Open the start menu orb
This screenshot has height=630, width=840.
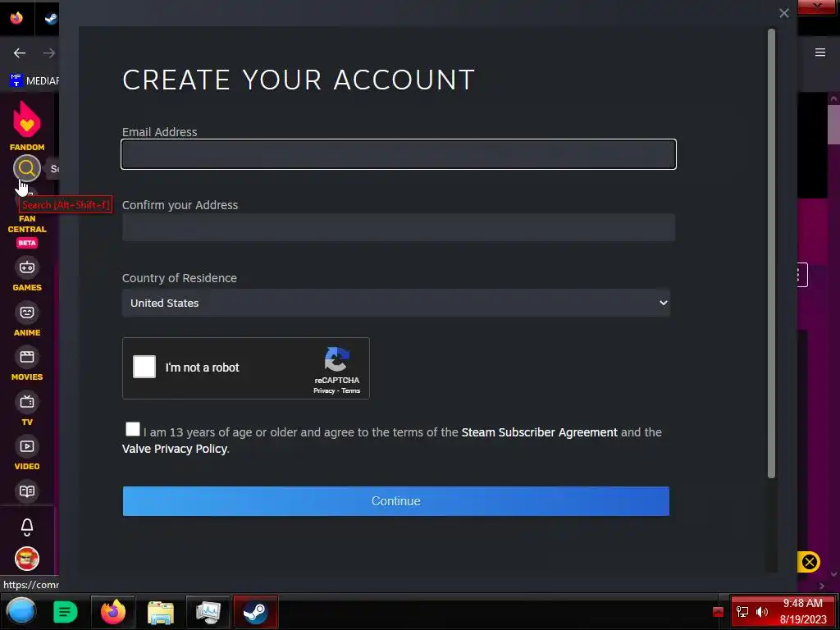coord(21,611)
